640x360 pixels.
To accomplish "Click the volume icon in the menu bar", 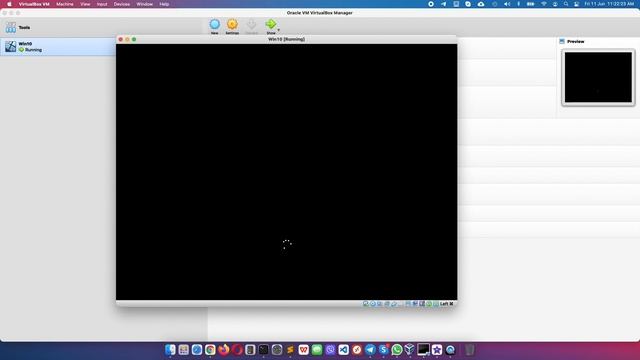I will (507, 4).
